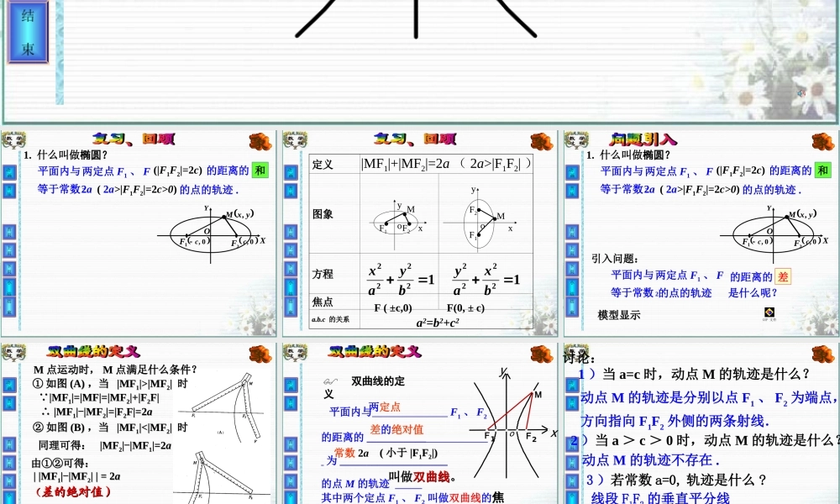The height and width of the screenshot is (504, 840).
Task: Click the 教学过程 emblem on 问题引入 slide
Action: [x=576, y=140]
